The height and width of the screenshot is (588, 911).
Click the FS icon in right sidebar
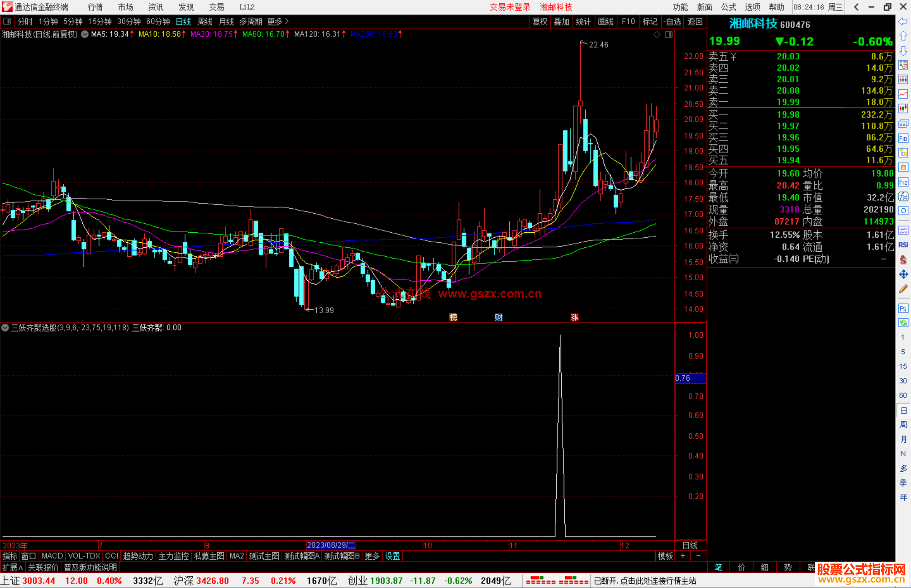click(903, 309)
